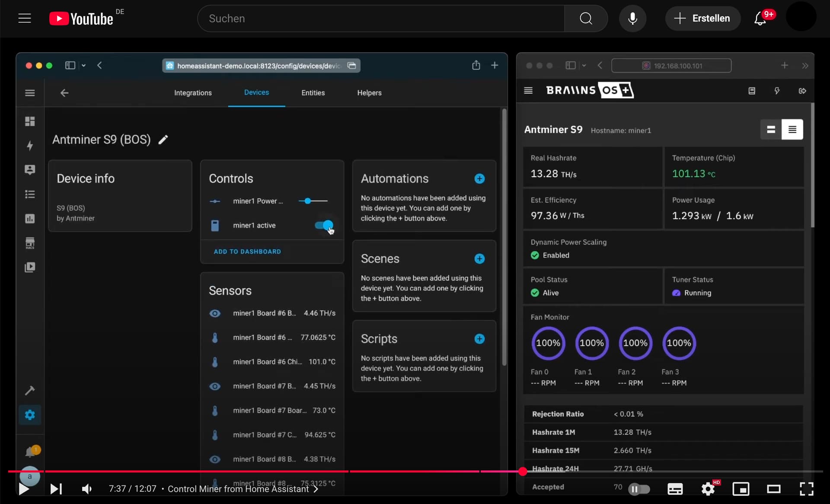Open the Board #7 73.0 °C sensor
The image size is (830, 504).
click(272, 411)
